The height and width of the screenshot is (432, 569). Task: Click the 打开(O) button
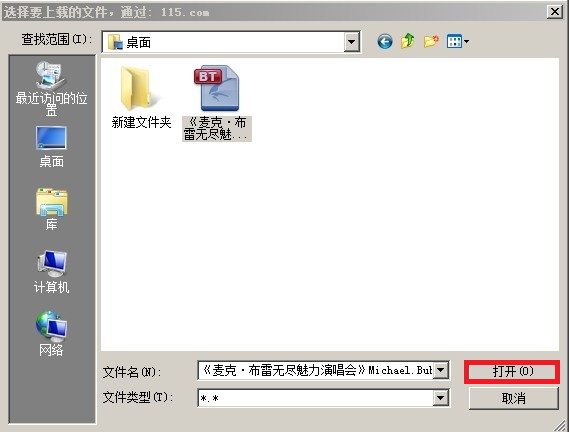pos(512,371)
